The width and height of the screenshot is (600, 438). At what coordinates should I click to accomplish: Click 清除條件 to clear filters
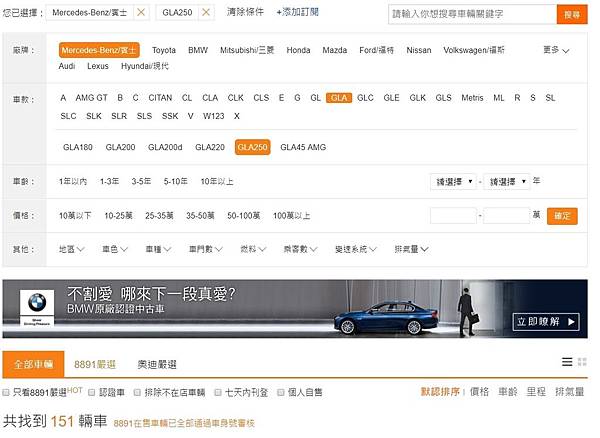pyautogui.click(x=245, y=12)
